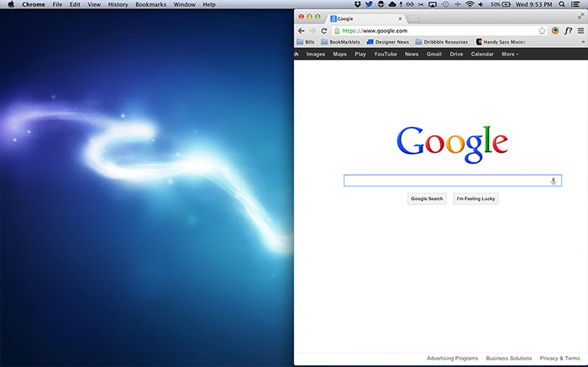Go to Maps in the Google bar
This screenshot has width=588, height=367.
point(339,54)
